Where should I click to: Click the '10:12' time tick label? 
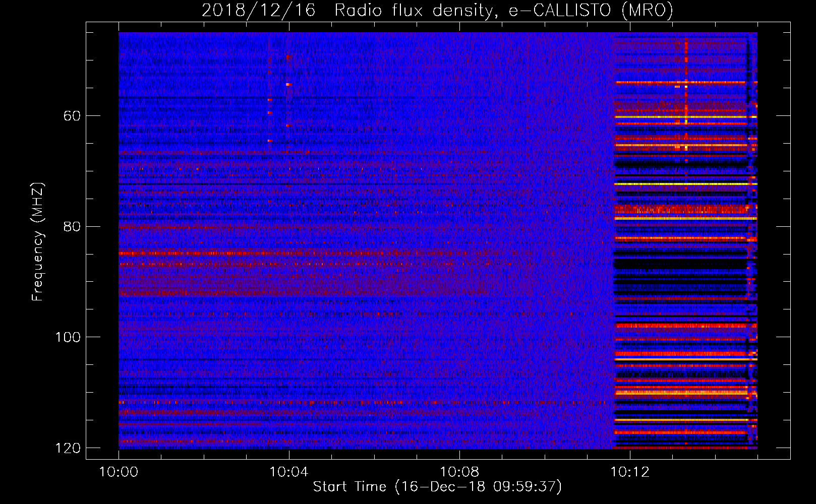(630, 472)
